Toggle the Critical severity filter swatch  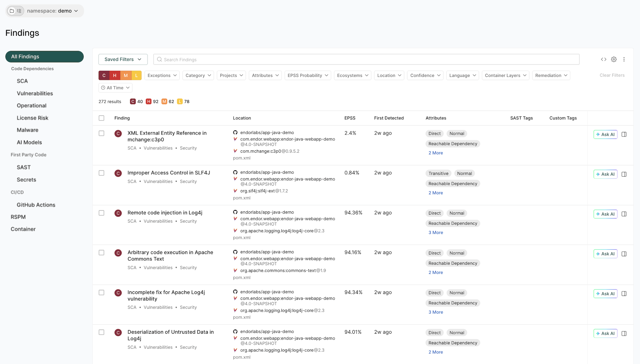(104, 76)
